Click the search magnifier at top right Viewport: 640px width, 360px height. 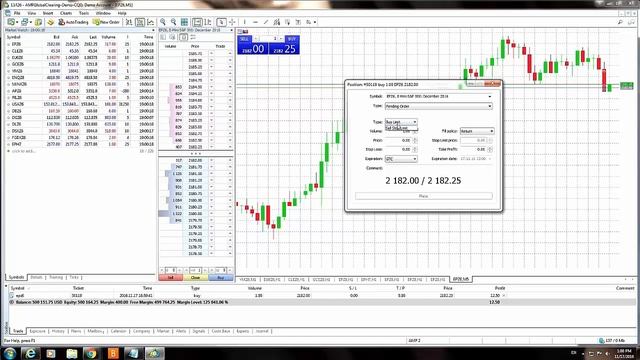(x=620, y=22)
